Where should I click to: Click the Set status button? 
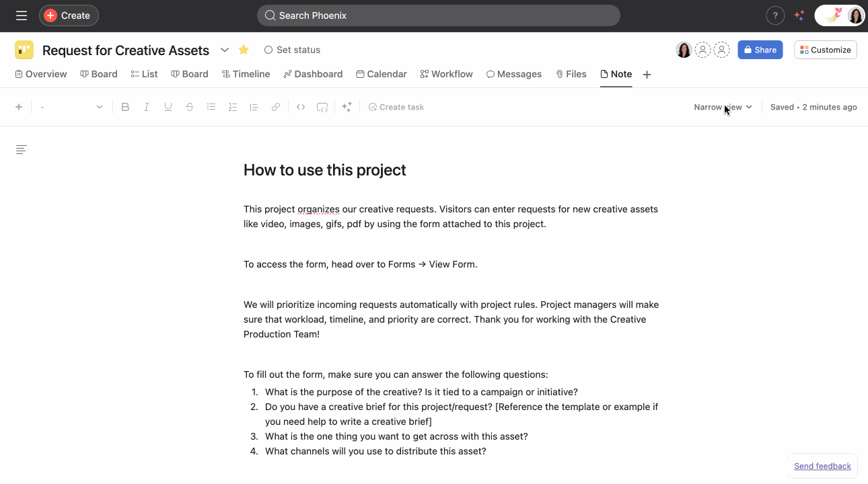tap(292, 50)
